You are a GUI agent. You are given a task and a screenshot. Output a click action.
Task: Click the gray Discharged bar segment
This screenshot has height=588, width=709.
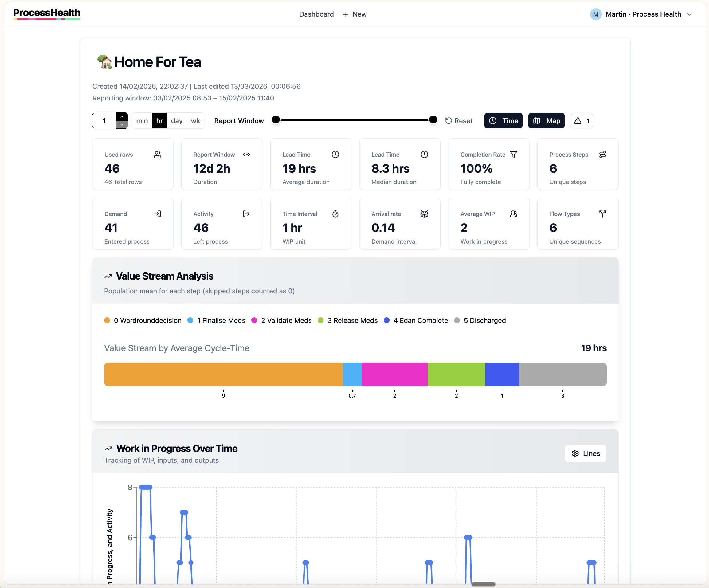563,374
